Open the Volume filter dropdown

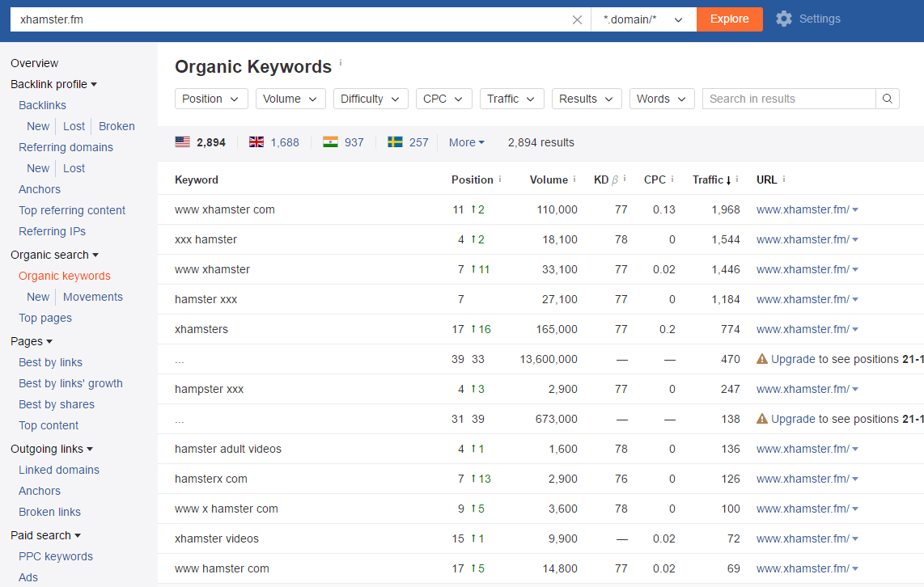290,99
